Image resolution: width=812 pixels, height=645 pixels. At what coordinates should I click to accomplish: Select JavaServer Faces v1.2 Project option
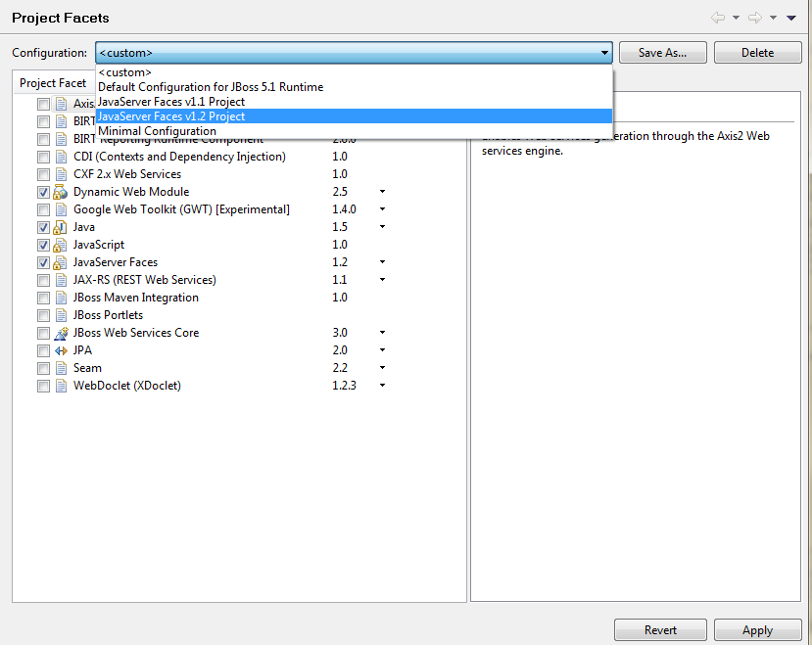click(355, 115)
